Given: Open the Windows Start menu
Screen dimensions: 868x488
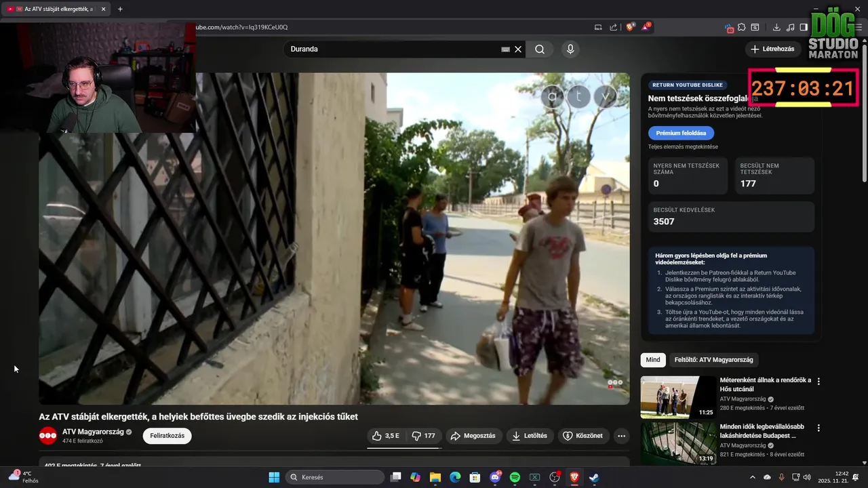Looking at the screenshot, I should 274,477.
